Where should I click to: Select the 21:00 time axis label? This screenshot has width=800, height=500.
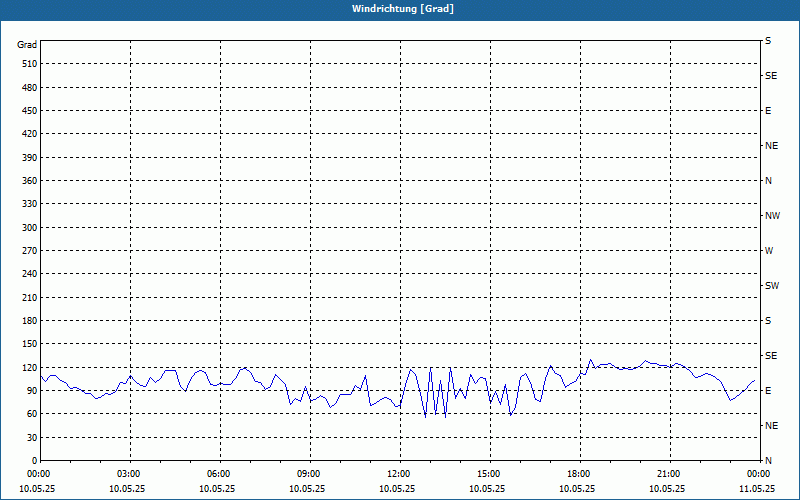coord(670,474)
